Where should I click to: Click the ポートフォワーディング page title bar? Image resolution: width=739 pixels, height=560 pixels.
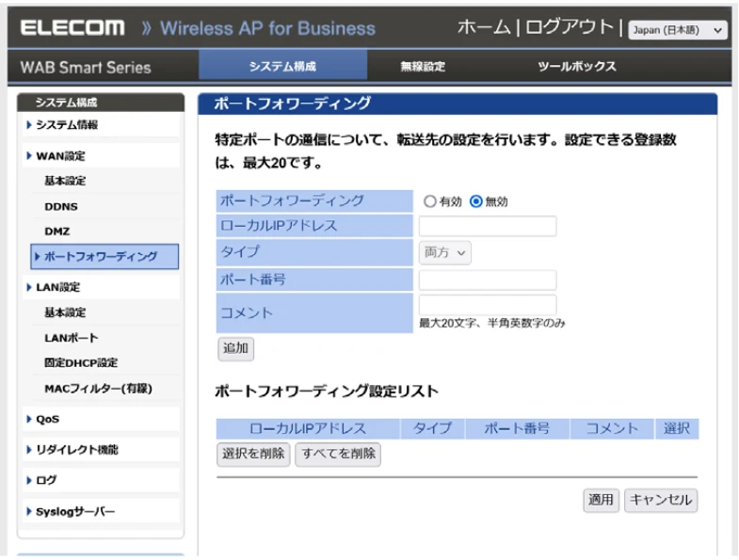[458, 104]
